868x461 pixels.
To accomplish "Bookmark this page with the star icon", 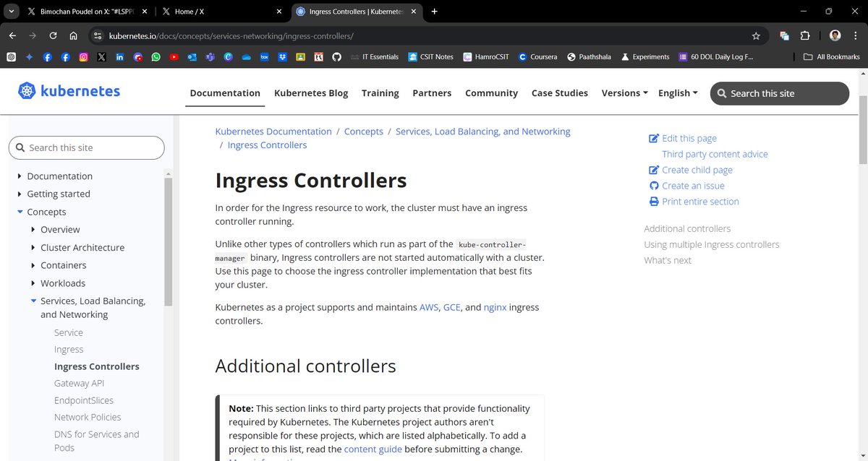I will [x=756, y=35].
